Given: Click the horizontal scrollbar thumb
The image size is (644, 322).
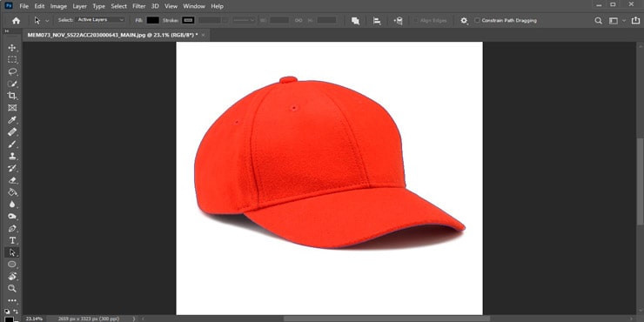Looking at the screenshot, I should pyautogui.click(x=386, y=319).
